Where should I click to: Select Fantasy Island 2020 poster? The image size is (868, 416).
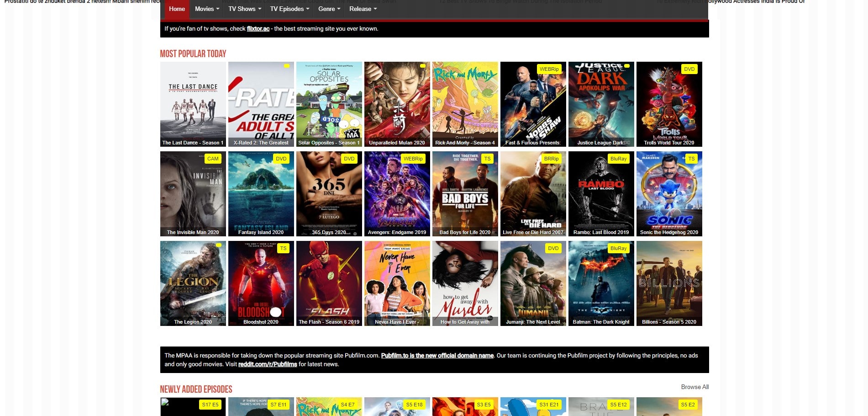click(x=261, y=194)
